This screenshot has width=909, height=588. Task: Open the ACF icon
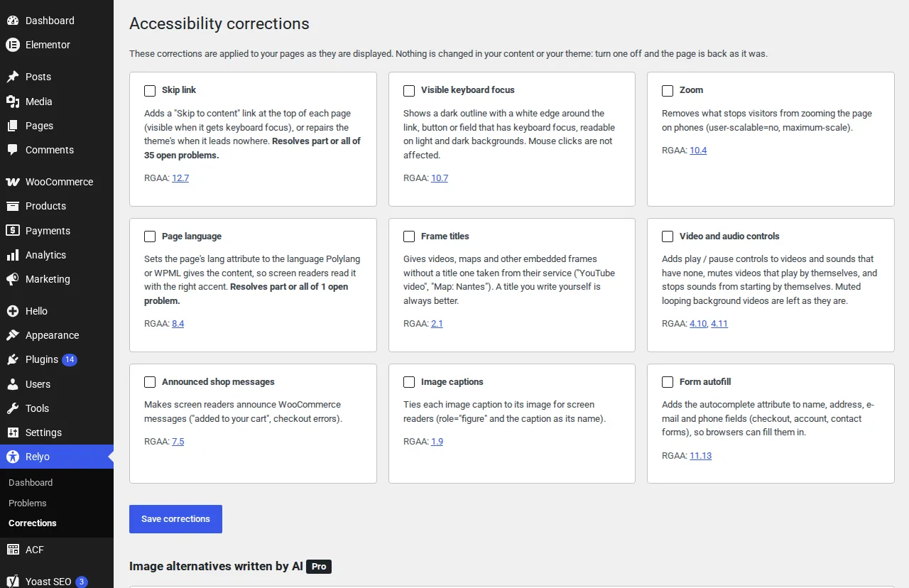(x=13, y=550)
